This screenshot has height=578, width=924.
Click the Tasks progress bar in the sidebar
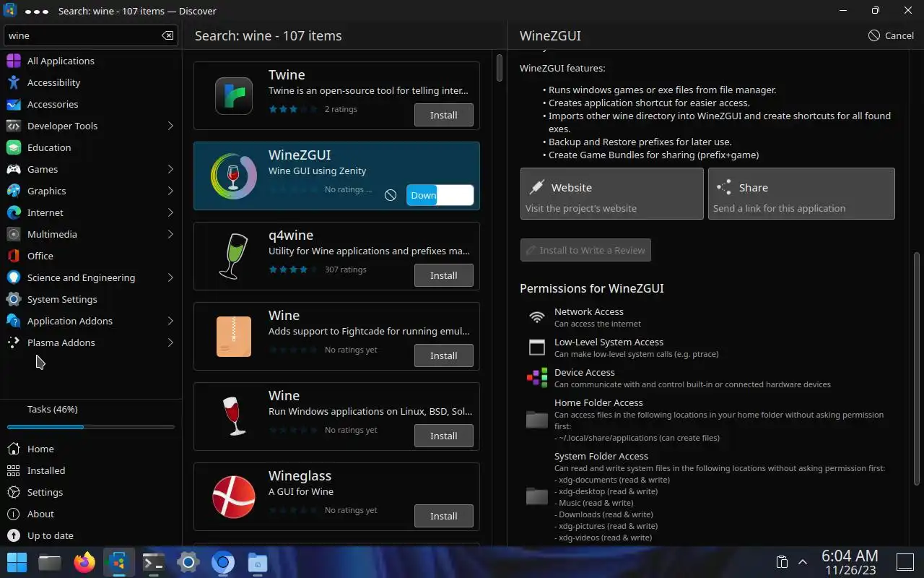[x=90, y=427]
